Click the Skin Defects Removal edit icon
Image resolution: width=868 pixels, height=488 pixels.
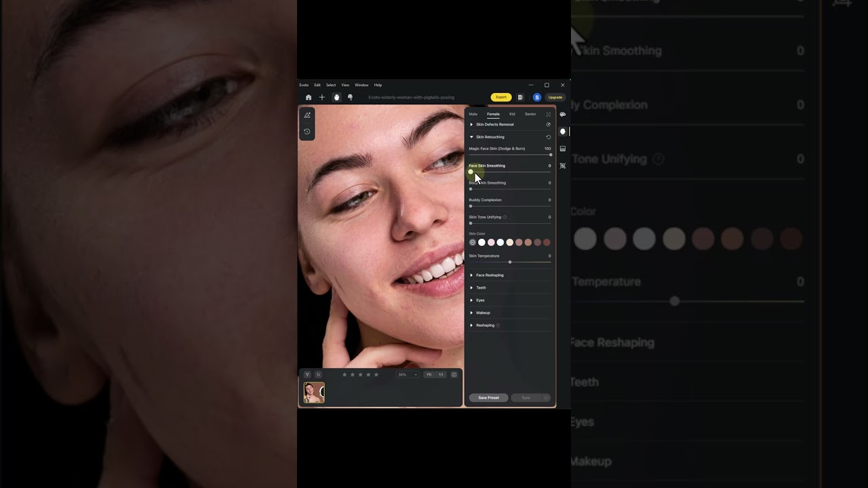[549, 125]
